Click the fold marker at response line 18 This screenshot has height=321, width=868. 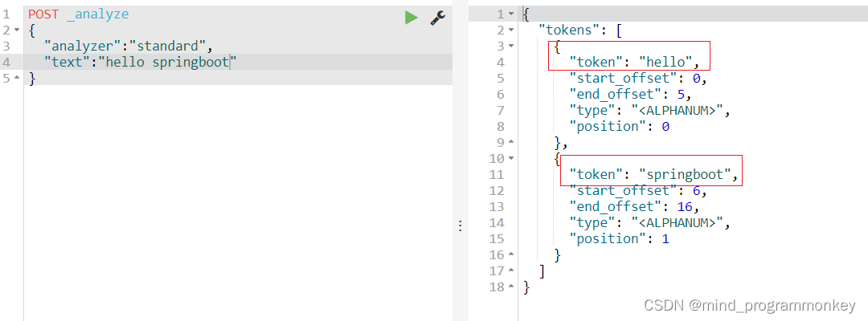[511, 286]
